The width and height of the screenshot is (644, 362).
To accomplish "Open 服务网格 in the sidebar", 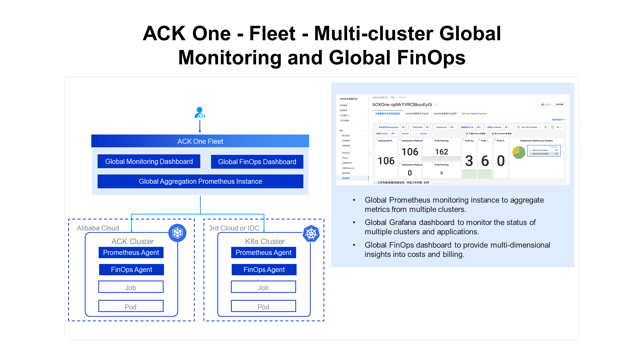I will (346, 173).
